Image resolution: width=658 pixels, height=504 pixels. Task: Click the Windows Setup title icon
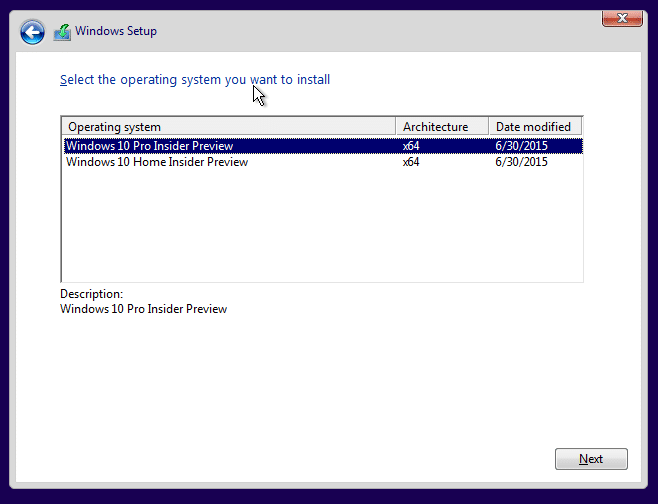point(62,32)
